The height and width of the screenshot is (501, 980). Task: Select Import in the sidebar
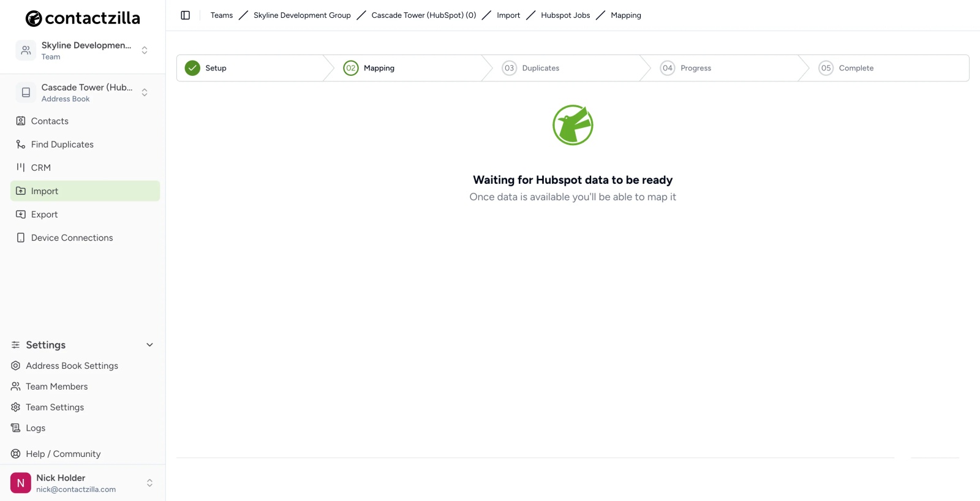click(x=85, y=191)
